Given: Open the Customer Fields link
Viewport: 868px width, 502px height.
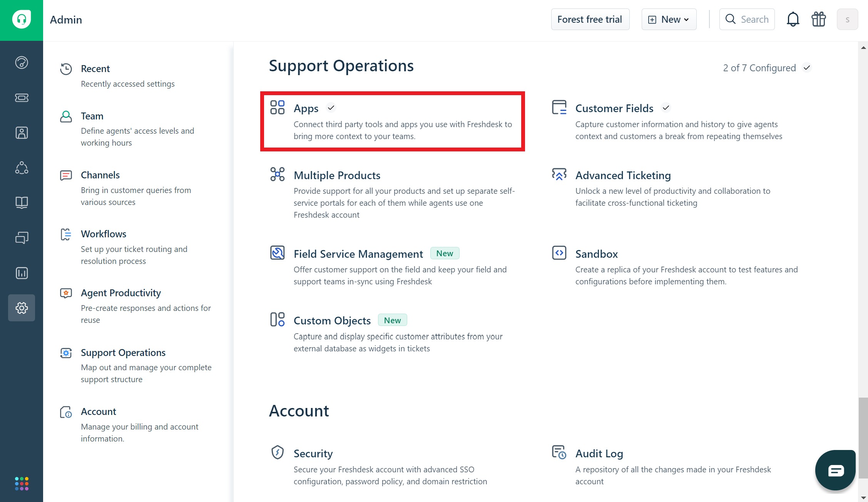Looking at the screenshot, I should pos(614,108).
